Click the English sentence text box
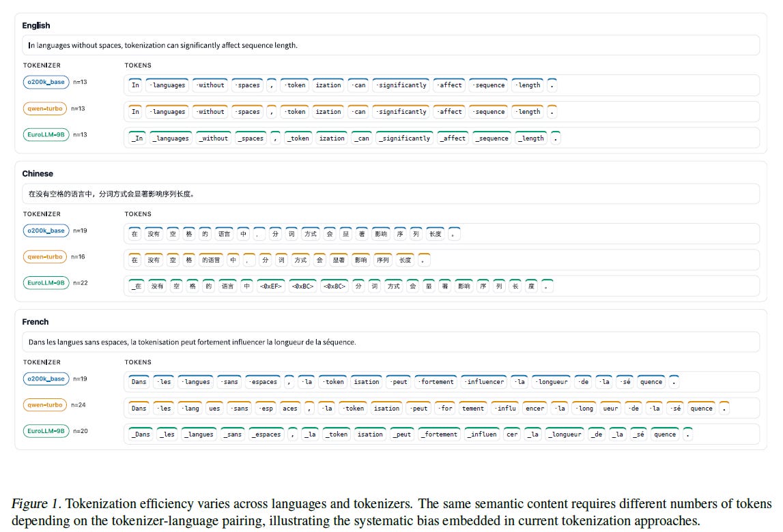 click(390, 46)
